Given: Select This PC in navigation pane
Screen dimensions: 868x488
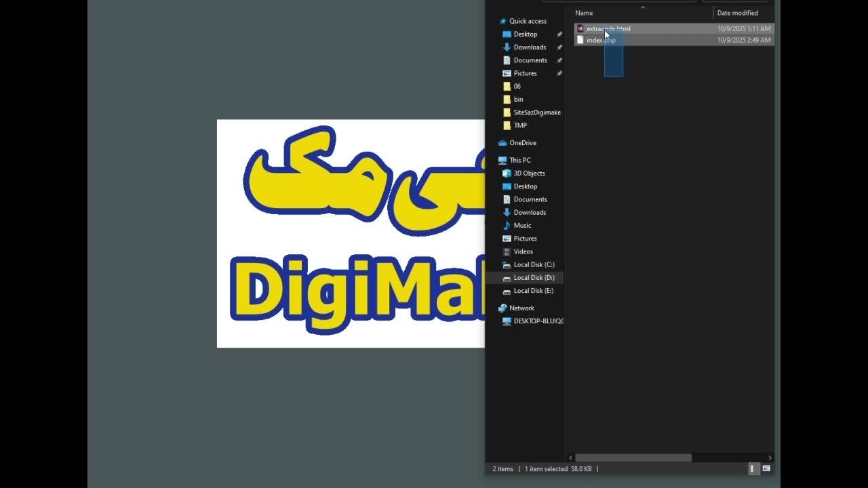Looking at the screenshot, I should coord(519,161).
